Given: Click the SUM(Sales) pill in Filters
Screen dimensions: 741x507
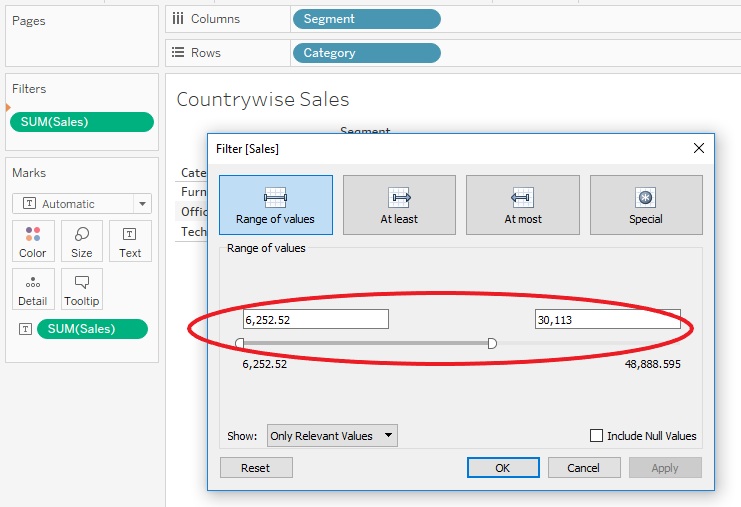Looking at the screenshot, I should 81,122.
